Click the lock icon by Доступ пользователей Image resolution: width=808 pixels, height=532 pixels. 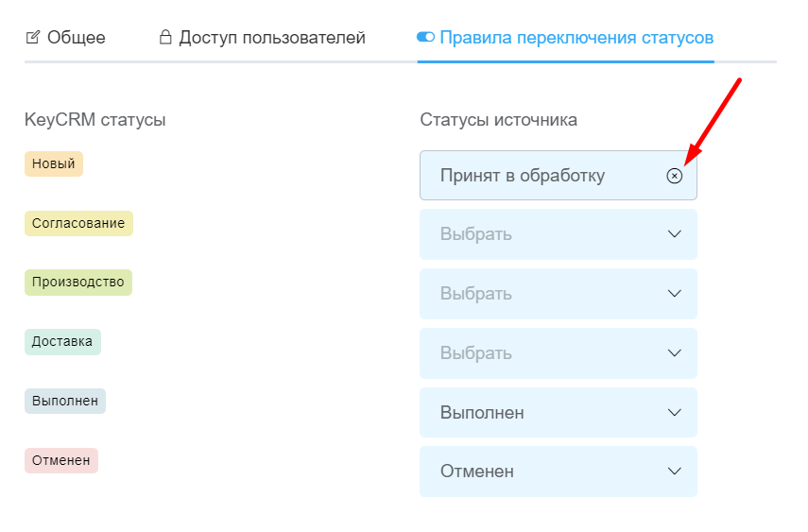(x=165, y=38)
